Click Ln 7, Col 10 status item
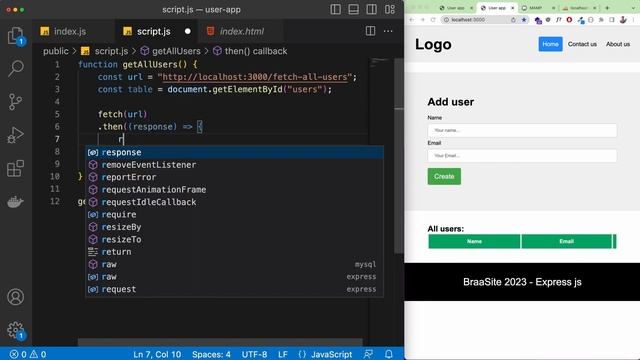The width and height of the screenshot is (640, 360). pos(157,354)
